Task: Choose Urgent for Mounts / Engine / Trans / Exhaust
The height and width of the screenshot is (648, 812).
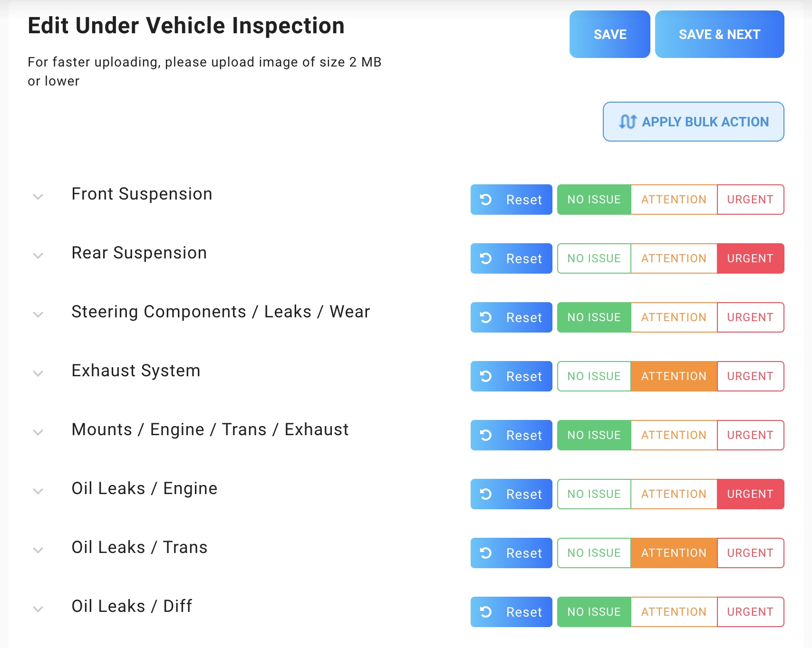Action: point(750,435)
